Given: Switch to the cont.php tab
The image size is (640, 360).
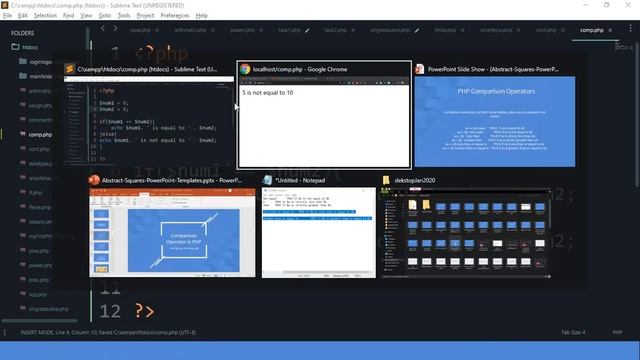Looking at the screenshot, I should click(546, 30).
